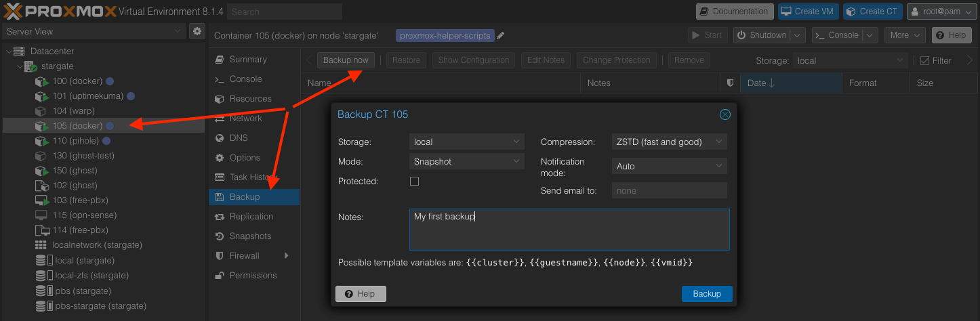The image size is (980, 321).
Task: Go to the Summary section
Action: click(x=247, y=60)
